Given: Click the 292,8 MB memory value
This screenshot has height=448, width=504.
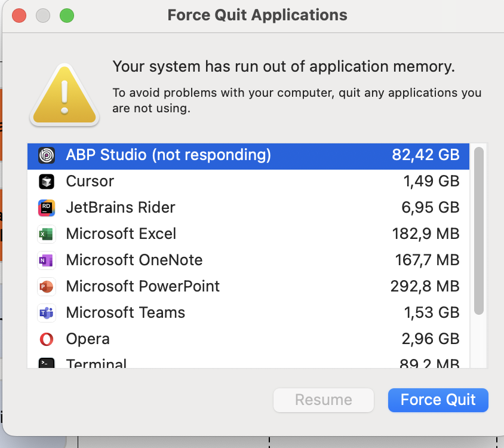Looking at the screenshot, I should tap(425, 287).
